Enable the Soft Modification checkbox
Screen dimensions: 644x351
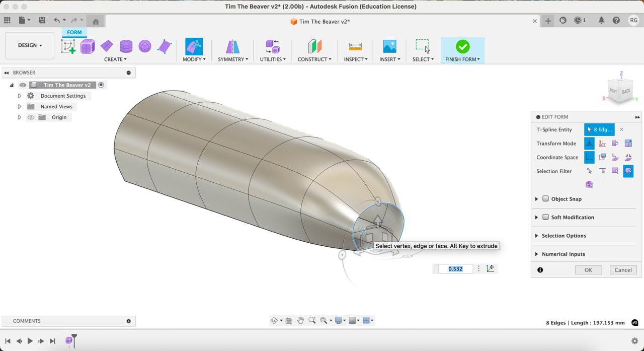tap(545, 217)
